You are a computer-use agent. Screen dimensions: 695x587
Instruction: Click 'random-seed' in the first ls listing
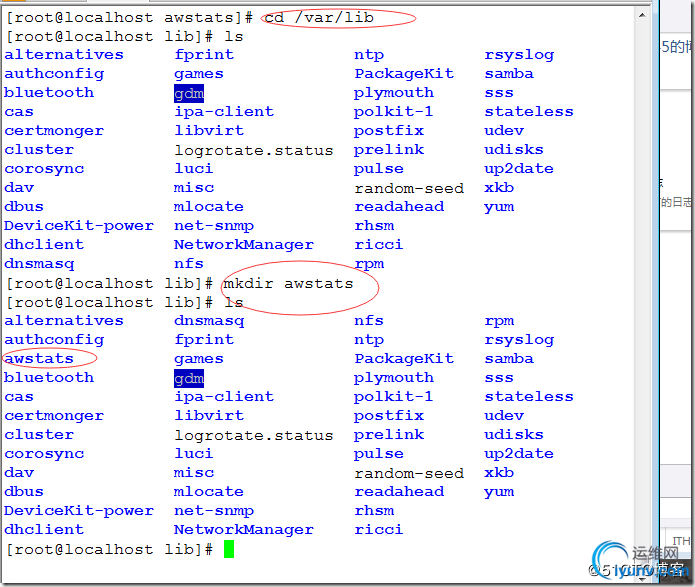[x=409, y=188]
